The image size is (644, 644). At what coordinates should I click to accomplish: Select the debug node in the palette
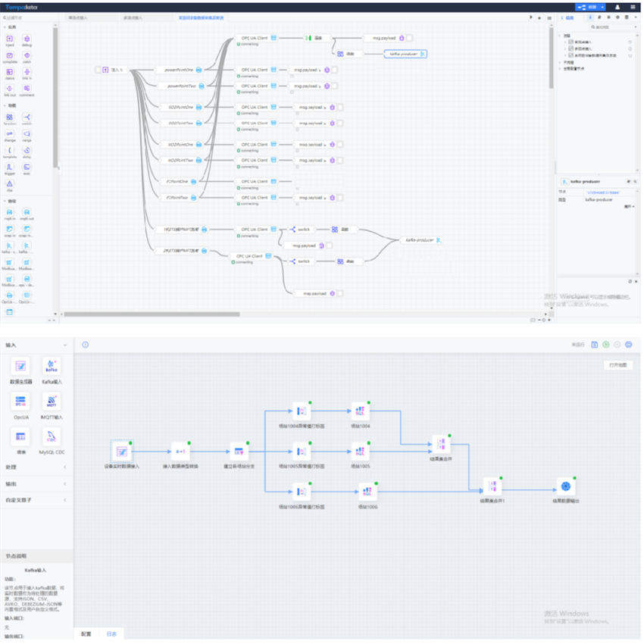(x=27, y=38)
